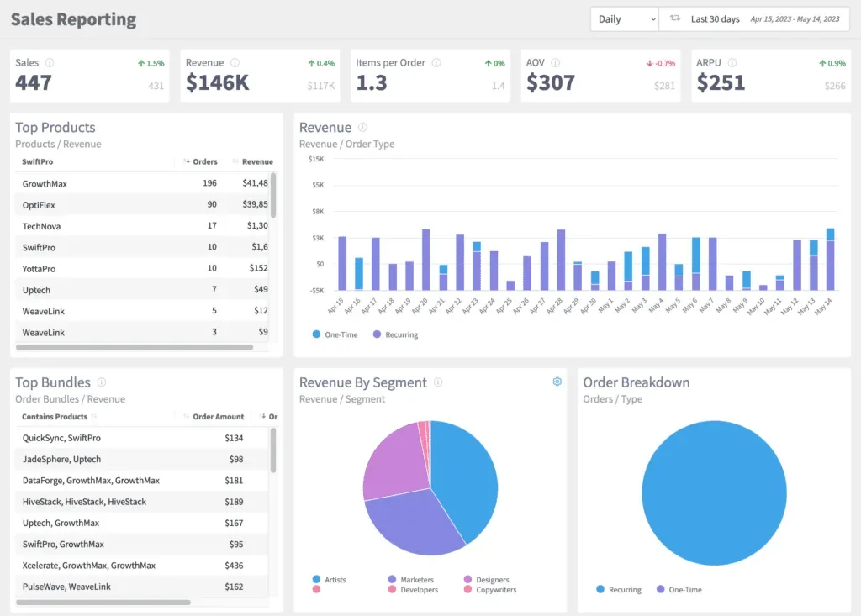Select the JadeSphere, Uptech bundle row

141,460
